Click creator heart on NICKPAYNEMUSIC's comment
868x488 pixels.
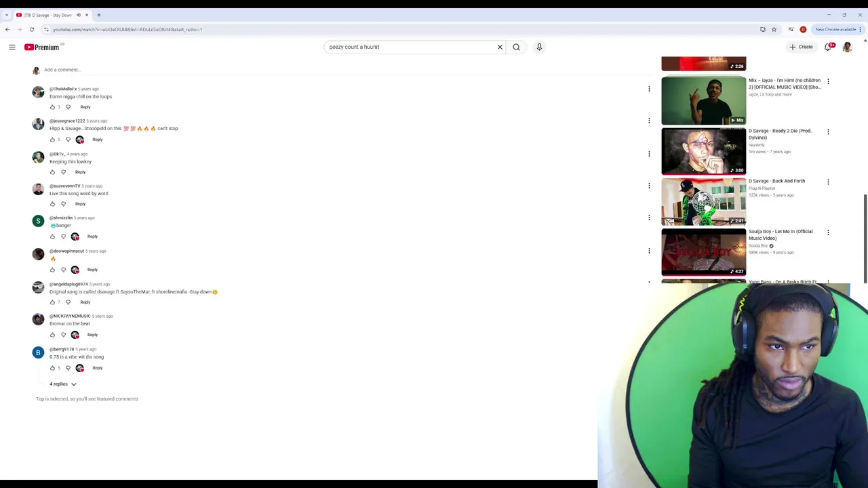pyautogui.click(x=75, y=335)
